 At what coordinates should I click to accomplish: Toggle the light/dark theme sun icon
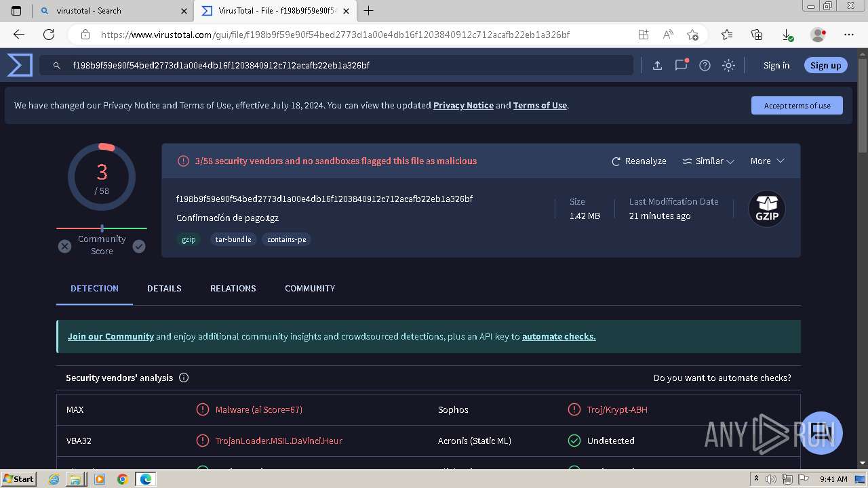[728, 65]
